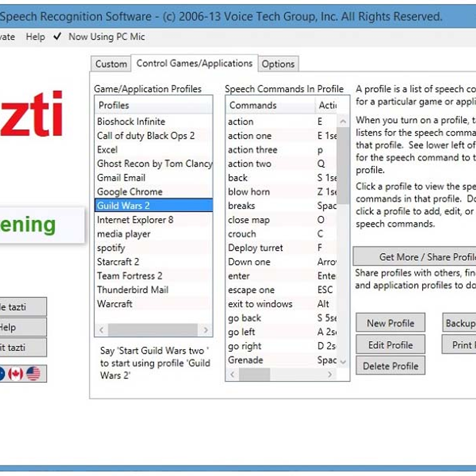Click the Delete Profile button

point(390,366)
